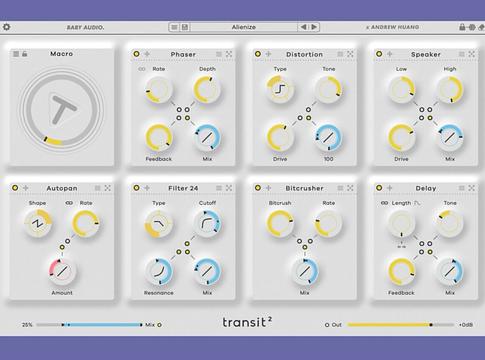Click the plus icon in Delay header
This screenshot has width=485, height=360.
click(390, 188)
